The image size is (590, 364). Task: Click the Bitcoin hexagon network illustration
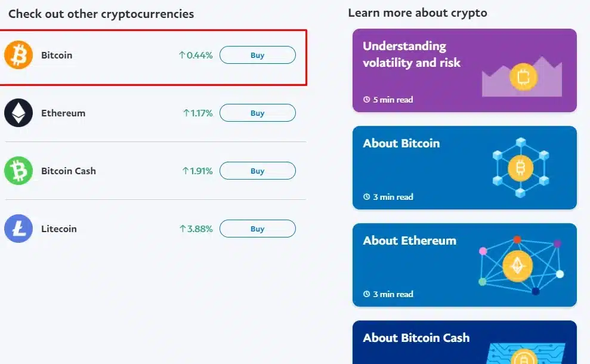pyautogui.click(x=520, y=169)
